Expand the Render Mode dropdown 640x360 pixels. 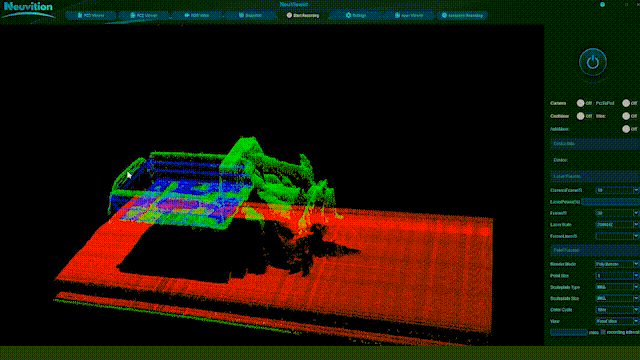(616, 264)
